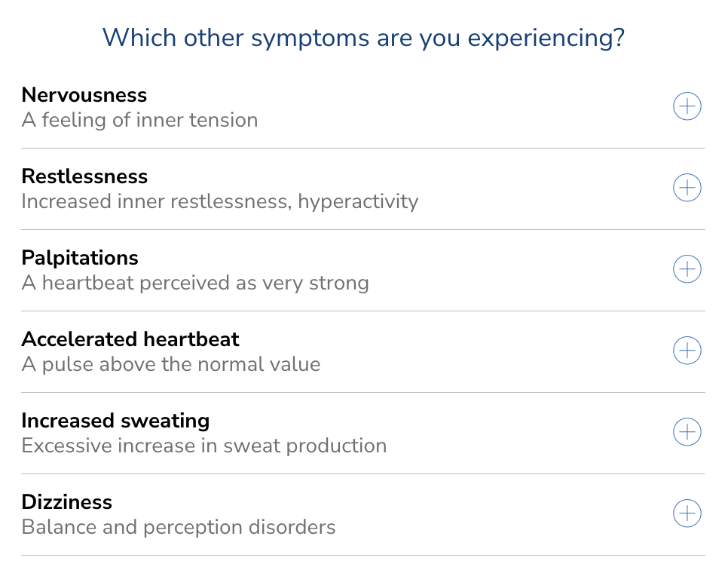Image resolution: width=728 pixels, height=573 pixels.
Task: Click the divider line below Dizziness row
Action: [x=363, y=556]
